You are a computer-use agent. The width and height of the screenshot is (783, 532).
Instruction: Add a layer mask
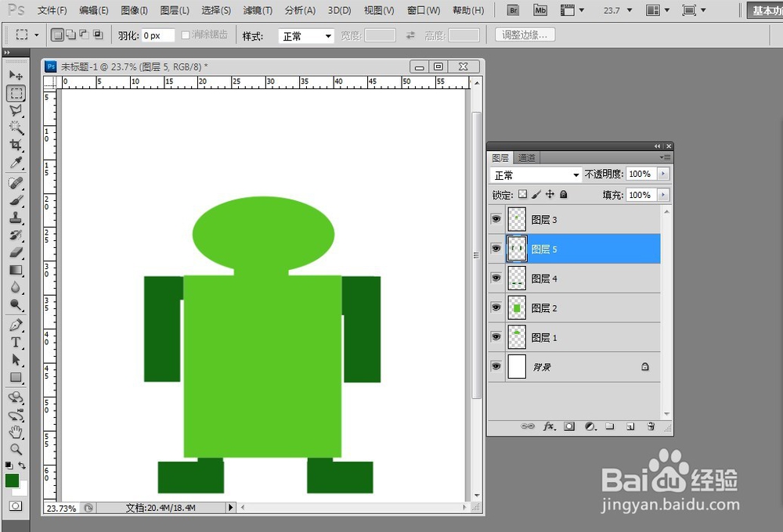pos(569,426)
